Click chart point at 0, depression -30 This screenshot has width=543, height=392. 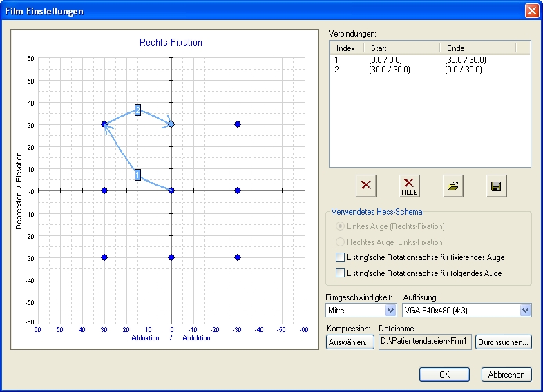click(x=171, y=257)
